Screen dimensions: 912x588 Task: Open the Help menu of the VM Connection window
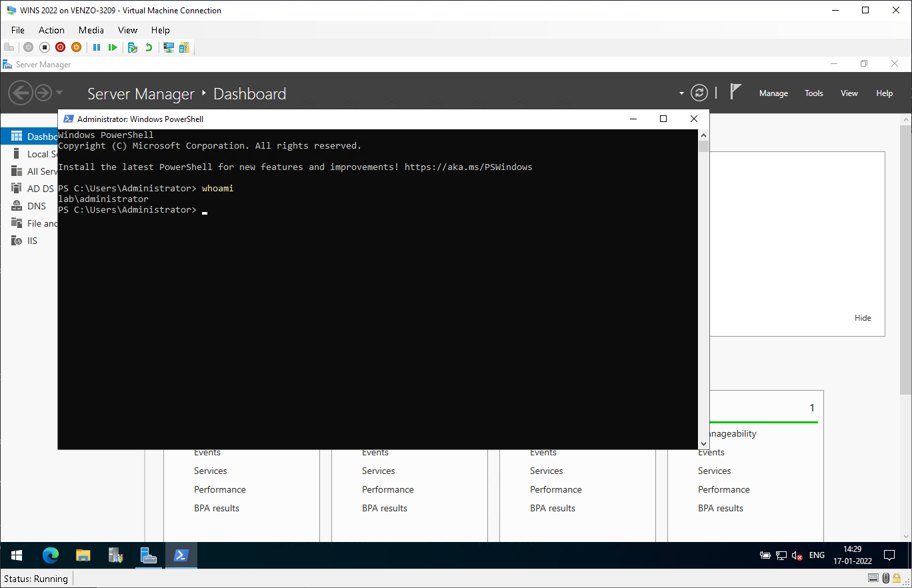(x=161, y=30)
